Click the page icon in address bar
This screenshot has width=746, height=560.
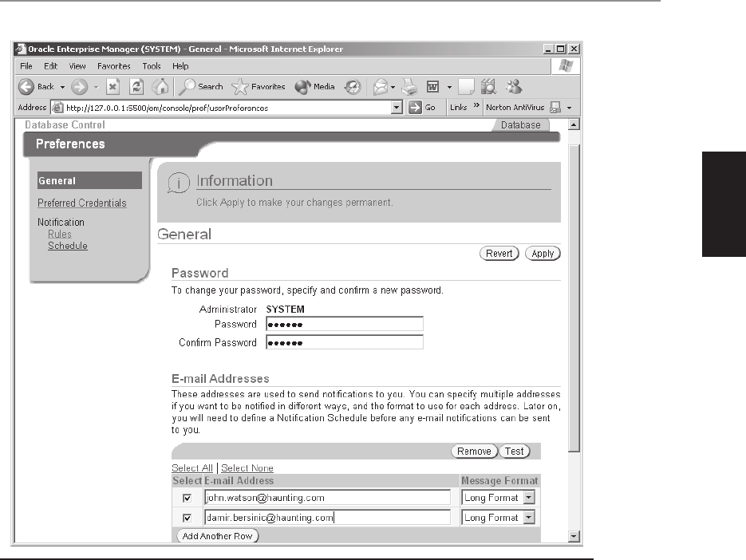[57, 108]
